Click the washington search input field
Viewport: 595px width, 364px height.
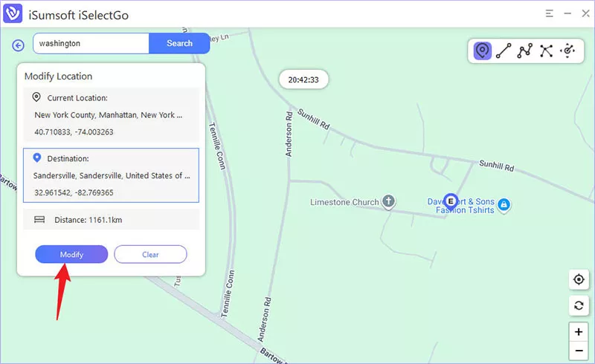point(91,43)
